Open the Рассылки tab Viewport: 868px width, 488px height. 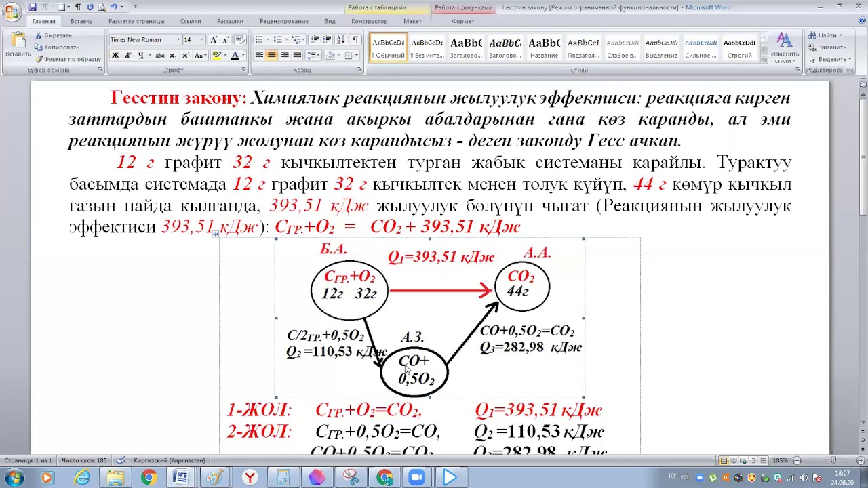point(230,21)
